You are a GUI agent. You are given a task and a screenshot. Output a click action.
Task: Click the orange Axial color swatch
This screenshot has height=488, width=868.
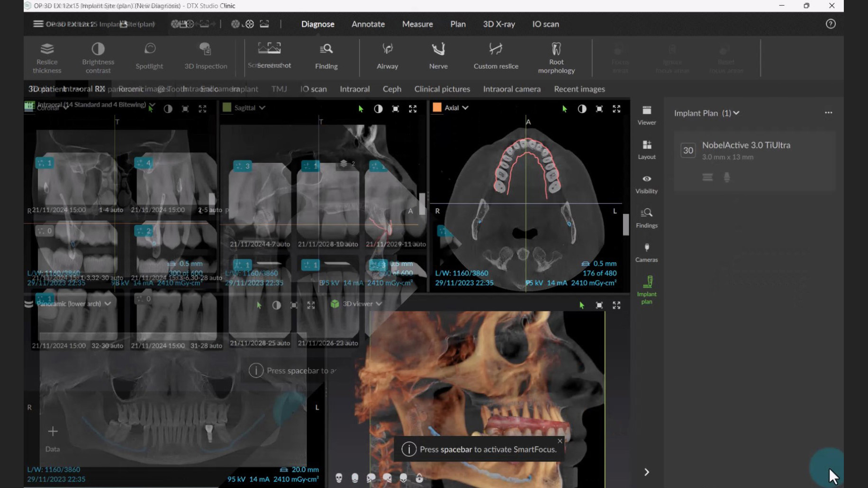437,107
